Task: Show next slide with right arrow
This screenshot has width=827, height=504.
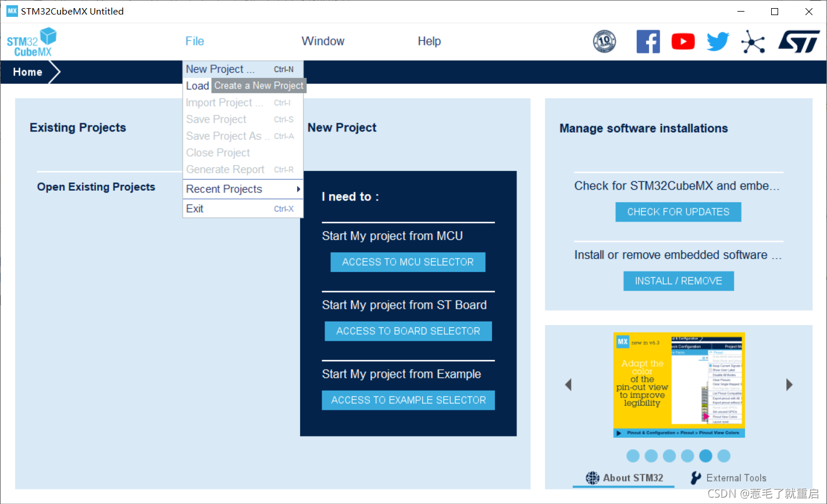Action: pos(789,384)
